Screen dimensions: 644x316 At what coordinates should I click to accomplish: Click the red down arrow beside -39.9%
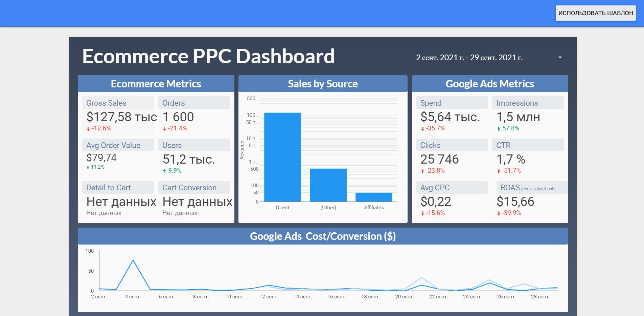click(x=499, y=213)
